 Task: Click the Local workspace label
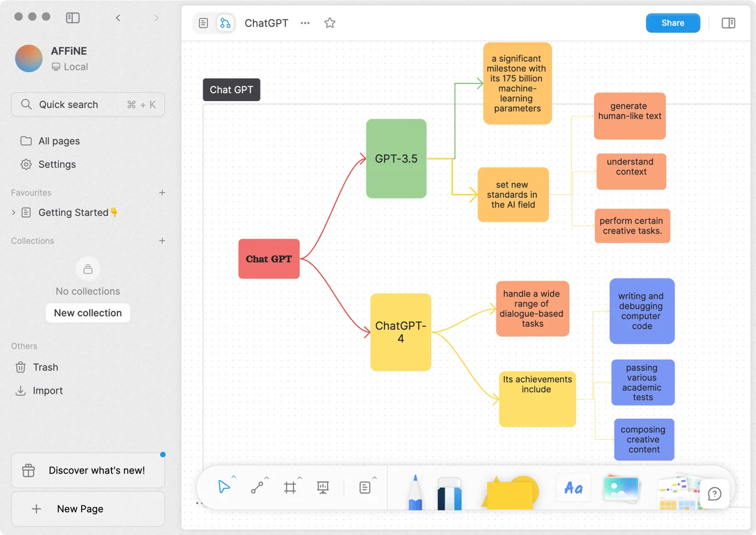coord(70,67)
